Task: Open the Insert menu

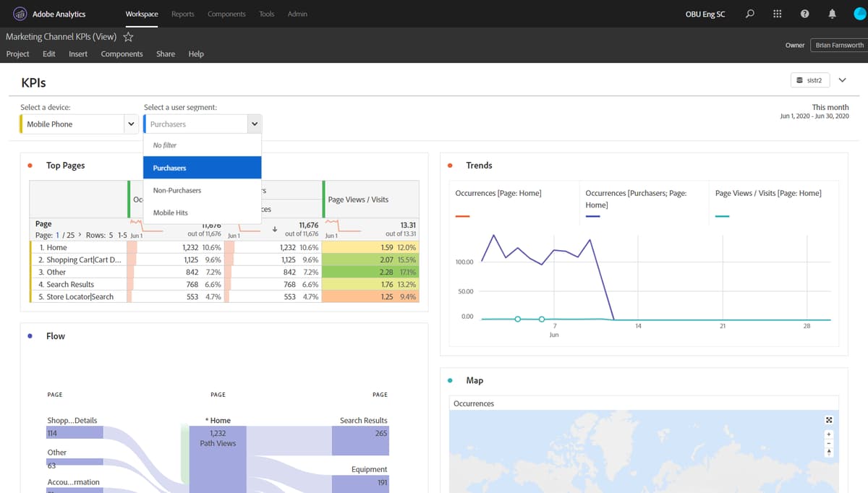Action: pos(77,53)
